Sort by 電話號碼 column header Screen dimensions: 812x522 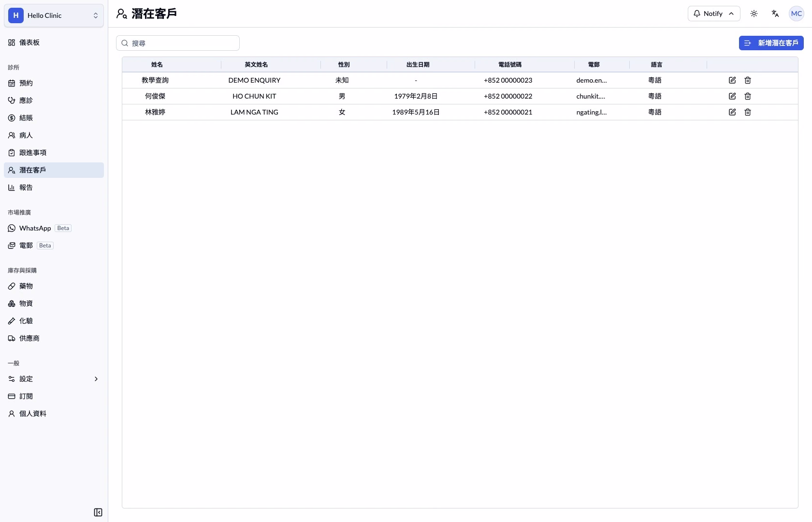point(510,65)
